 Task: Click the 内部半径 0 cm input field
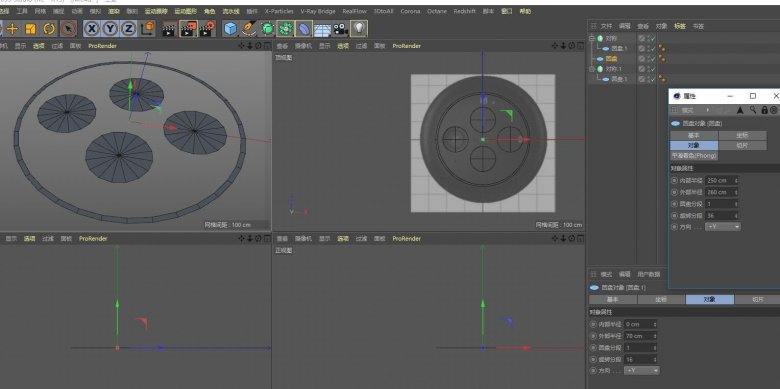click(639, 324)
